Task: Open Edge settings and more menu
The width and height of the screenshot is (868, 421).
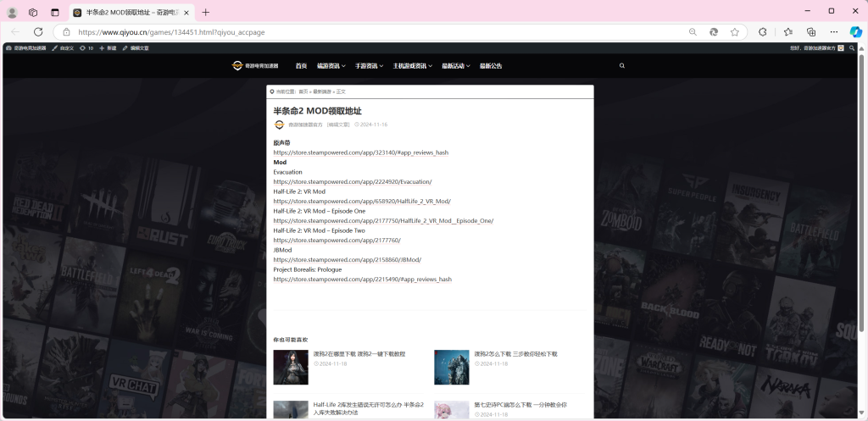Action: point(834,32)
